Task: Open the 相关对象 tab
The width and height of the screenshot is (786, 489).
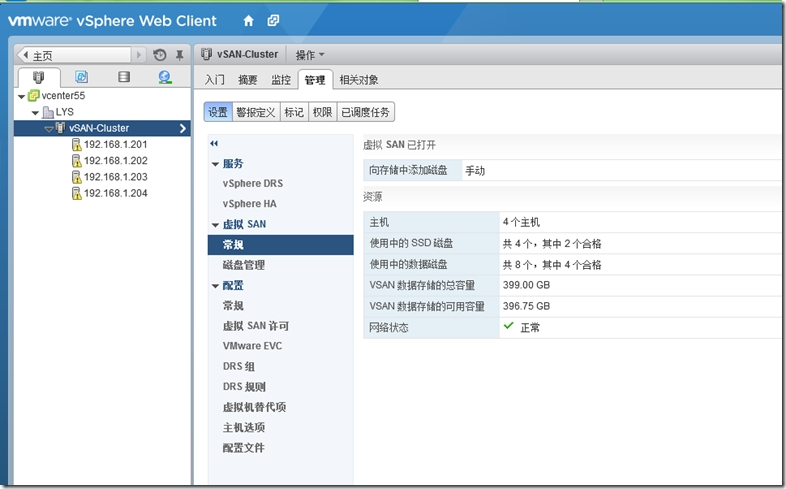Action: [359, 80]
